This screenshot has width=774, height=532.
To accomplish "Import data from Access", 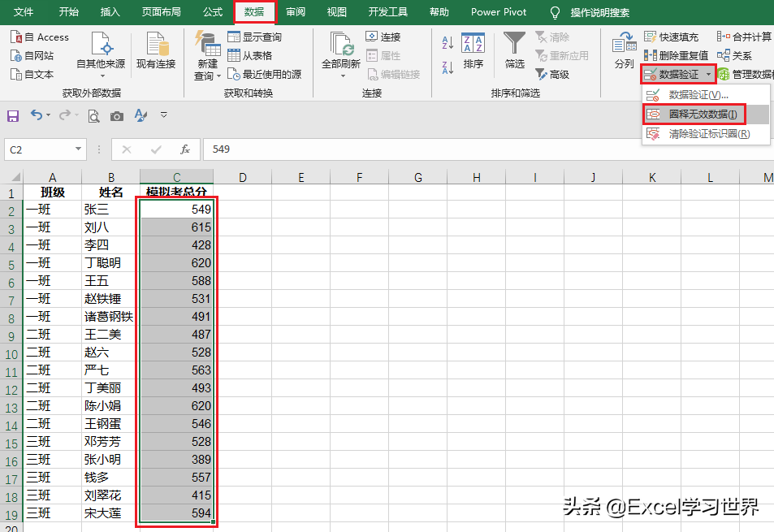I will [x=40, y=37].
